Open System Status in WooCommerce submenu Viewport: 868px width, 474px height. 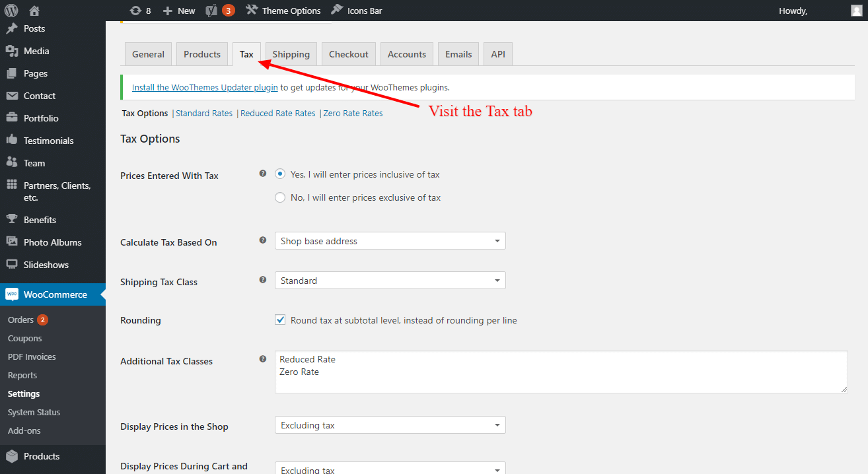34,412
